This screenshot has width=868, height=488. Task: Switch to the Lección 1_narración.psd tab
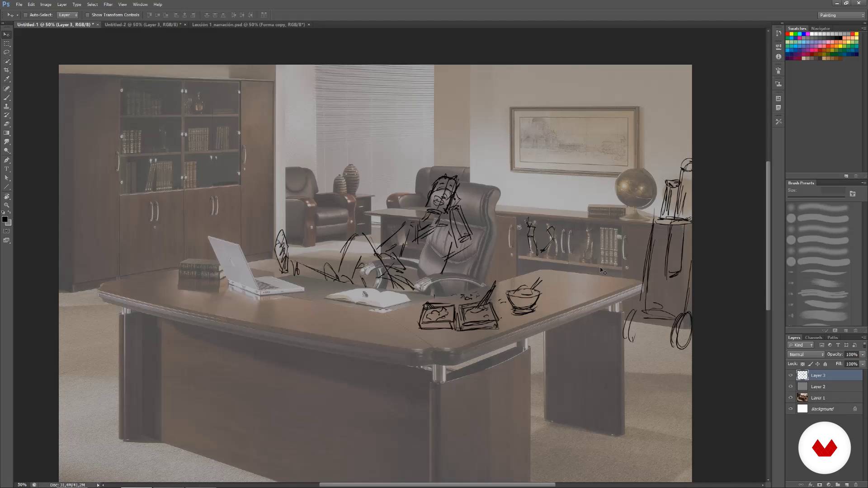[248, 25]
